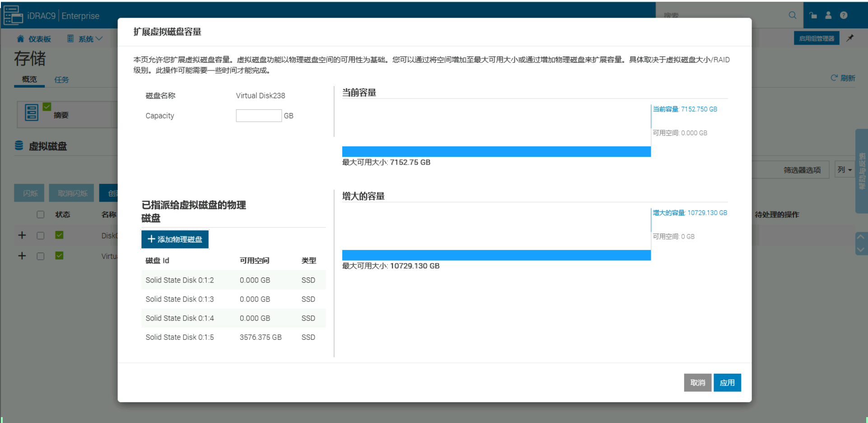Viewport: 868px width, 423px height.
Task: Open the user account icon
Action: [x=828, y=15]
